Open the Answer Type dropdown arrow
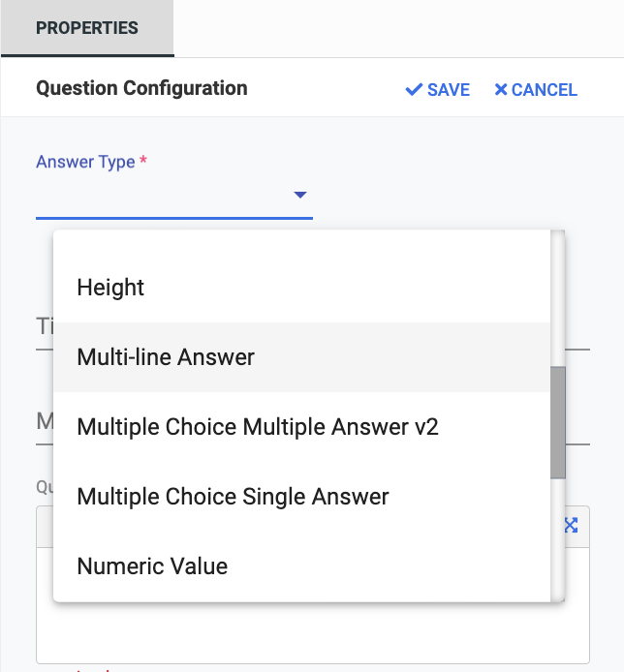 click(x=300, y=196)
